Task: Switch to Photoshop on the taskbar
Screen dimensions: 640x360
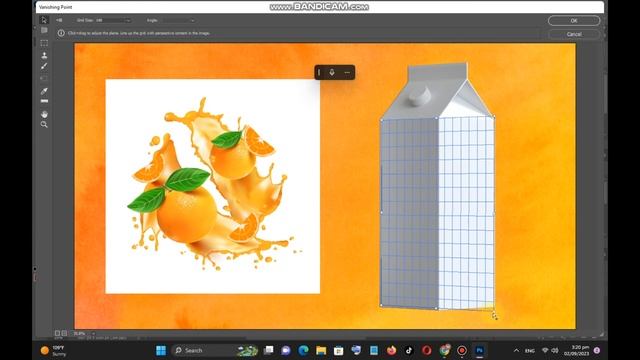Action: point(480,350)
